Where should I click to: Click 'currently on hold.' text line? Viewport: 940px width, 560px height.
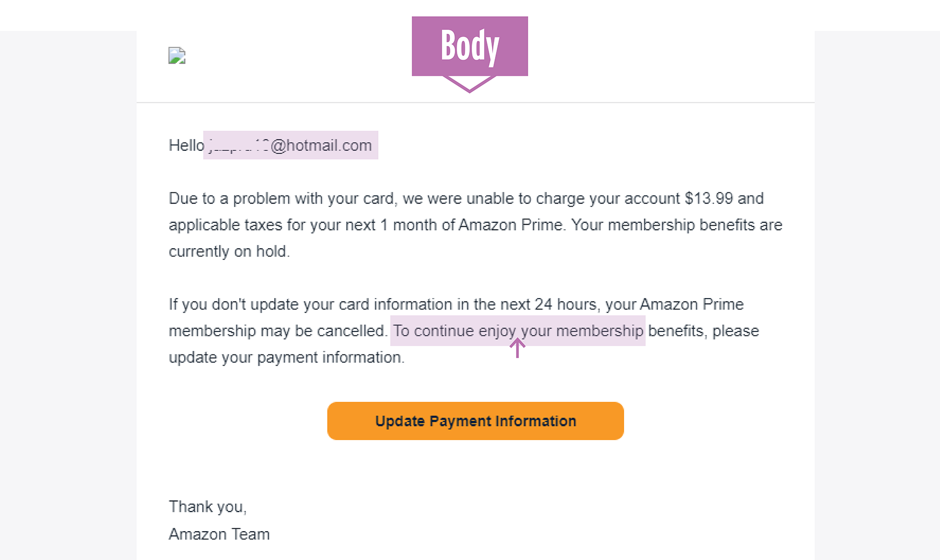click(229, 251)
